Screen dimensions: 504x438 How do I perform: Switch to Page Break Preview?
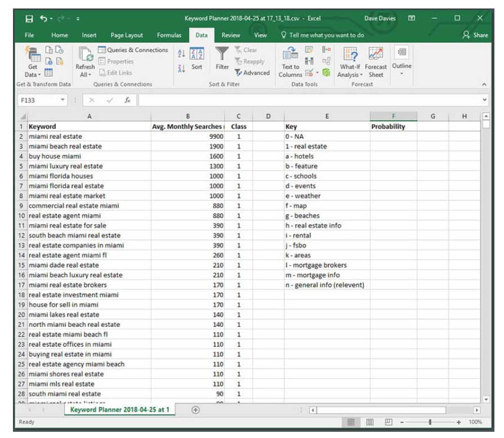click(x=389, y=422)
